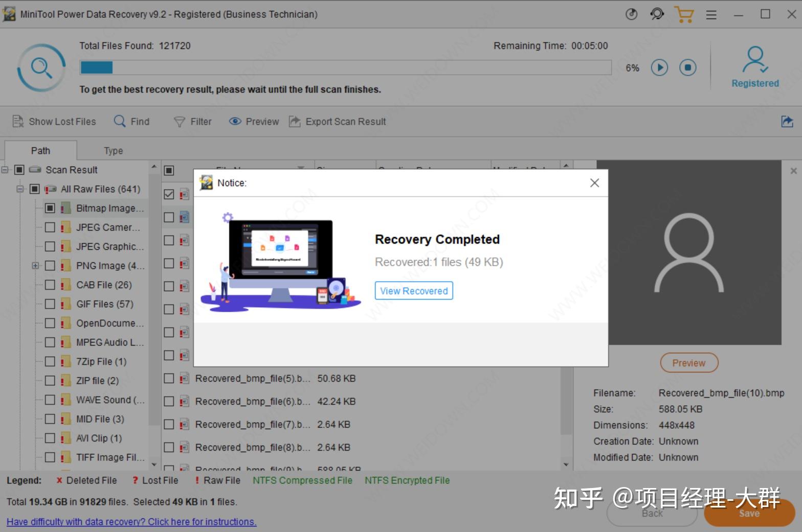
Task: Check the ZIP file (2) checkbox
Action: click(x=50, y=381)
